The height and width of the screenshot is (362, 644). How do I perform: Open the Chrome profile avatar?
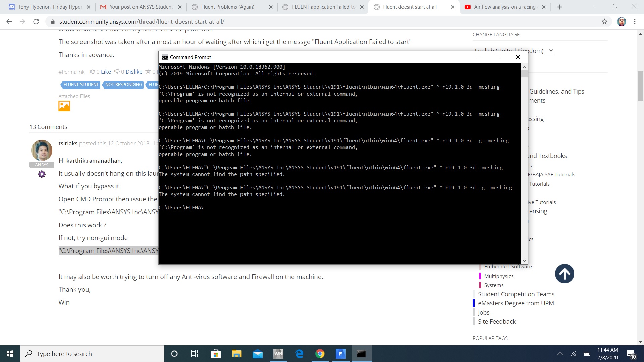[x=621, y=22]
